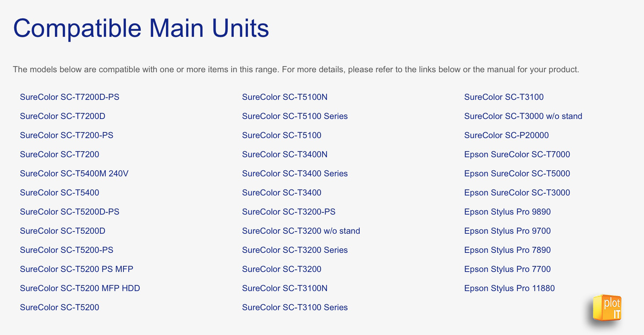The height and width of the screenshot is (335, 644).
Task: Open Epson Stylus Pro 7890 link
Action: (x=507, y=250)
